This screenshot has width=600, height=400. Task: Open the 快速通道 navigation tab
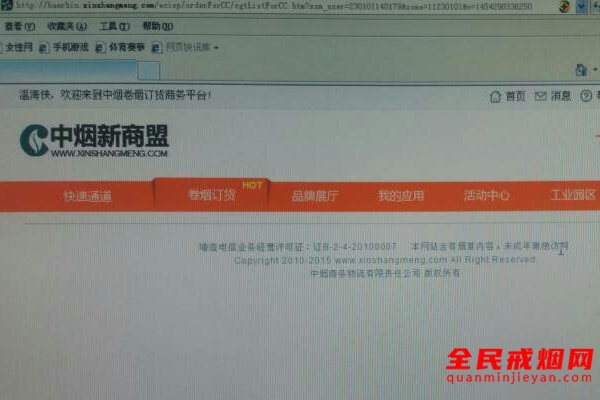pyautogui.click(x=88, y=196)
